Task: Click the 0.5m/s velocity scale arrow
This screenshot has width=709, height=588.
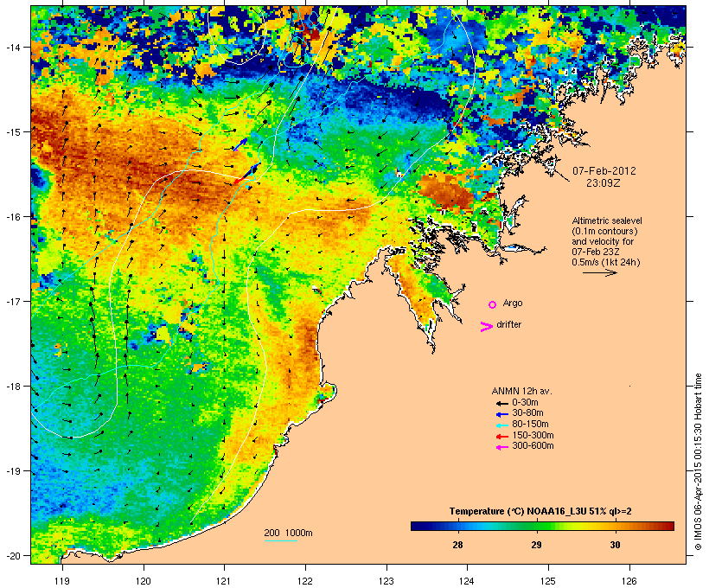Action: coord(599,272)
